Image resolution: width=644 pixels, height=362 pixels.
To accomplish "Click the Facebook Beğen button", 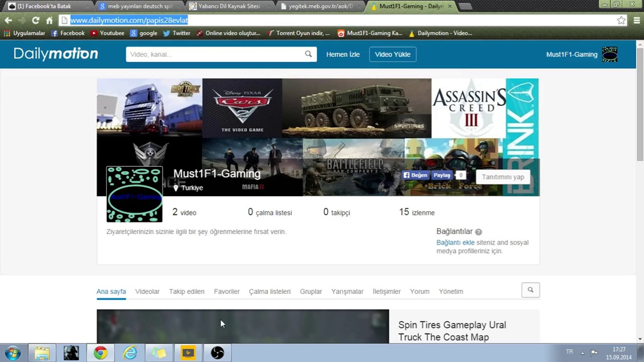I will pyautogui.click(x=415, y=175).
